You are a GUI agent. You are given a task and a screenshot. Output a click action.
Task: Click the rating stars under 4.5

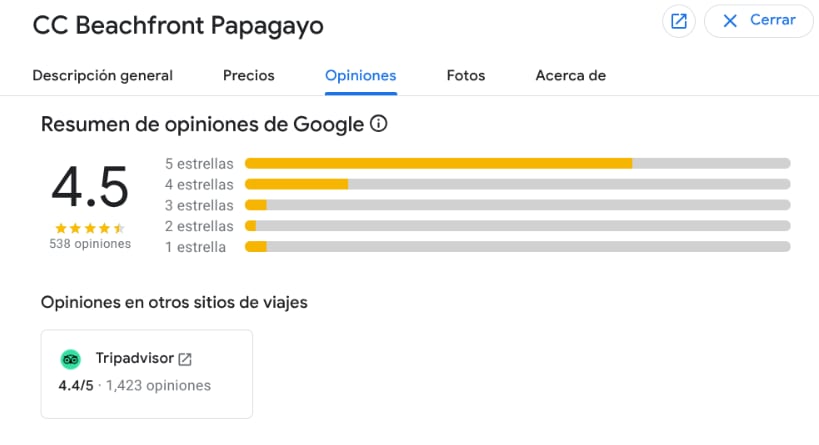point(90,228)
